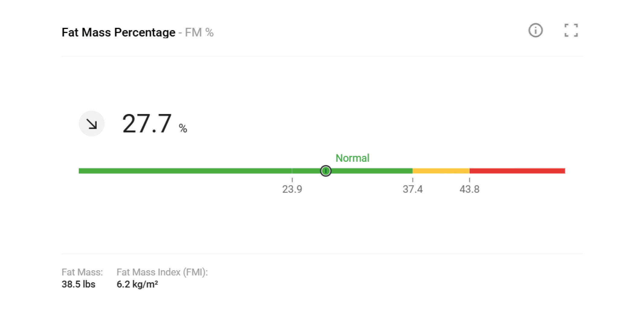The width and height of the screenshot is (644, 315).
Task: Click the gray "FM %" subtitle
Action: tap(199, 32)
